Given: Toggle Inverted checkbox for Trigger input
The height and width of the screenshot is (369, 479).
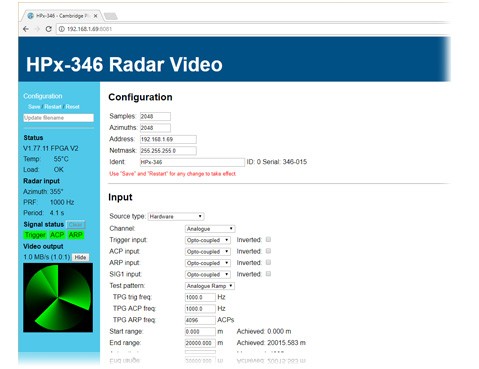Looking at the screenshot, I should [x=268, y=239].
